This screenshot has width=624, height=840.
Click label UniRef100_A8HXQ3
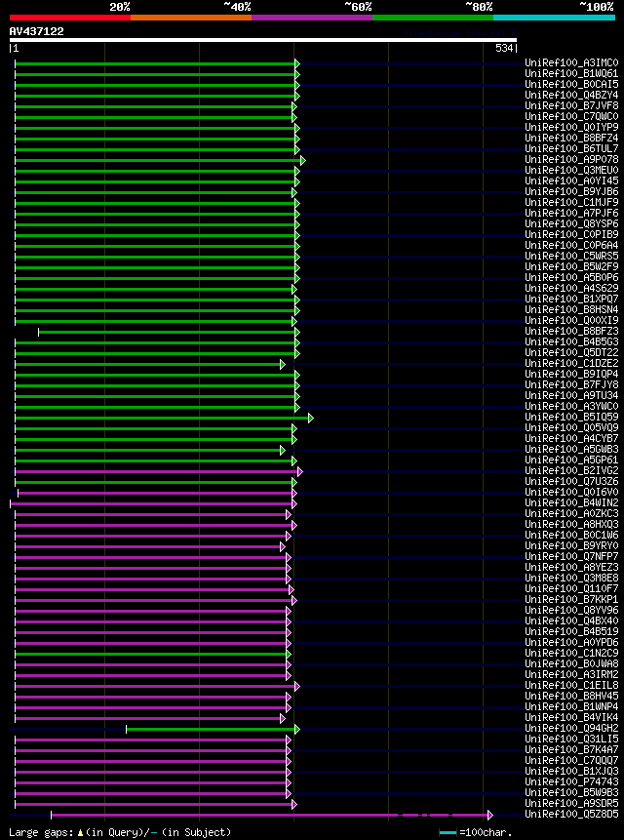pyautogui.click(x=571, y=524)
